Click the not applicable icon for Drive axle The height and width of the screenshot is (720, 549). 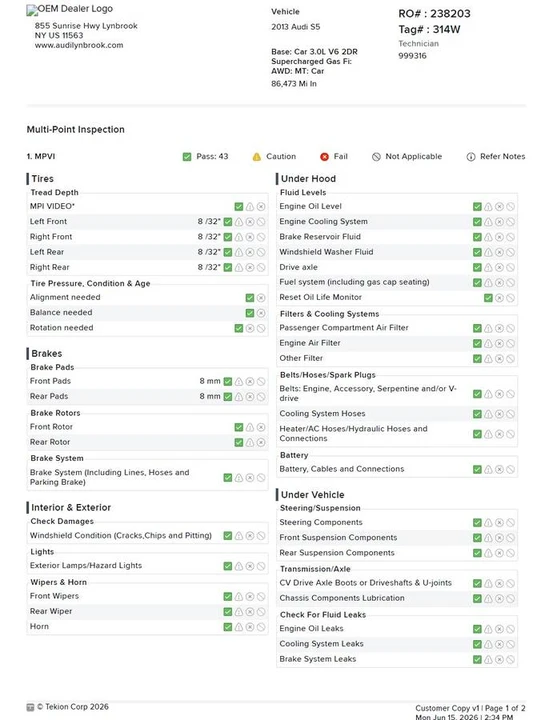click(510, 268)
